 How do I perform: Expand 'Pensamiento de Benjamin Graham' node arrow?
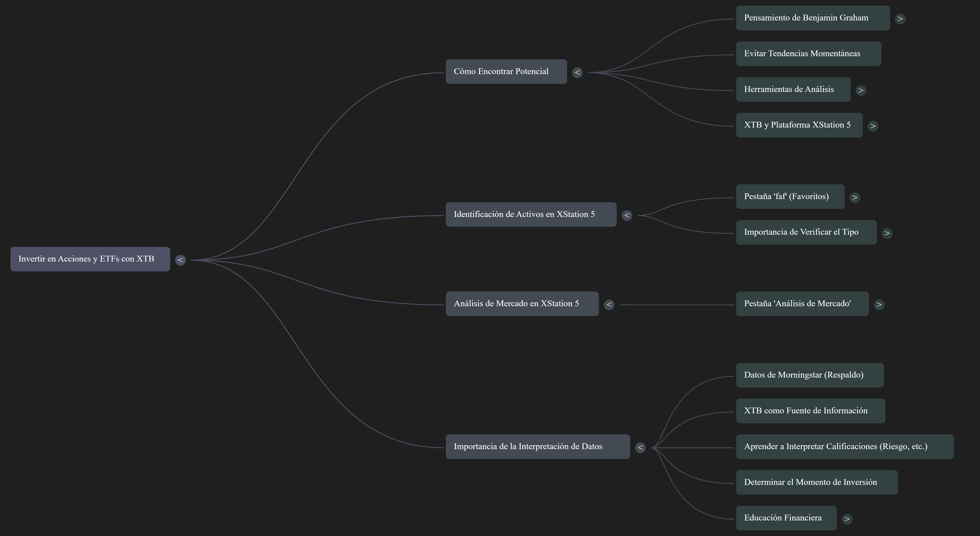900,19
